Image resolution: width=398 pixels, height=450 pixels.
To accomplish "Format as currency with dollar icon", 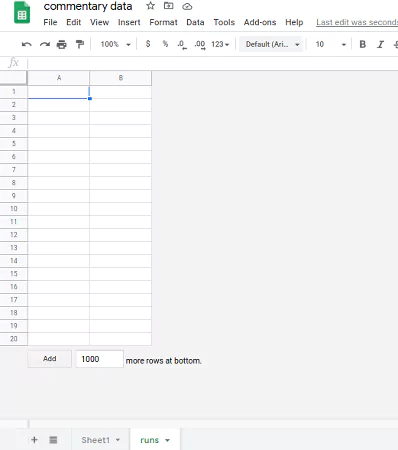I will tap(148, 44).
